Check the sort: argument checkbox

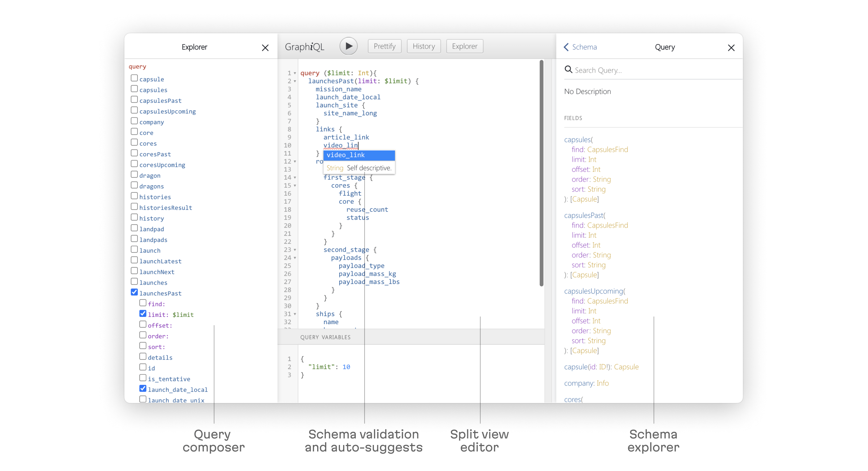pos(143,346)
